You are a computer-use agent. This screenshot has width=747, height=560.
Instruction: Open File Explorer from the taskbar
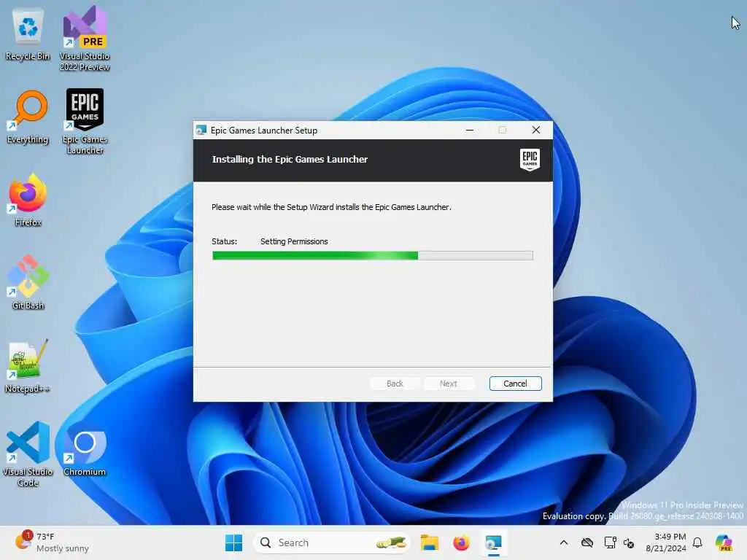[429, 542]
